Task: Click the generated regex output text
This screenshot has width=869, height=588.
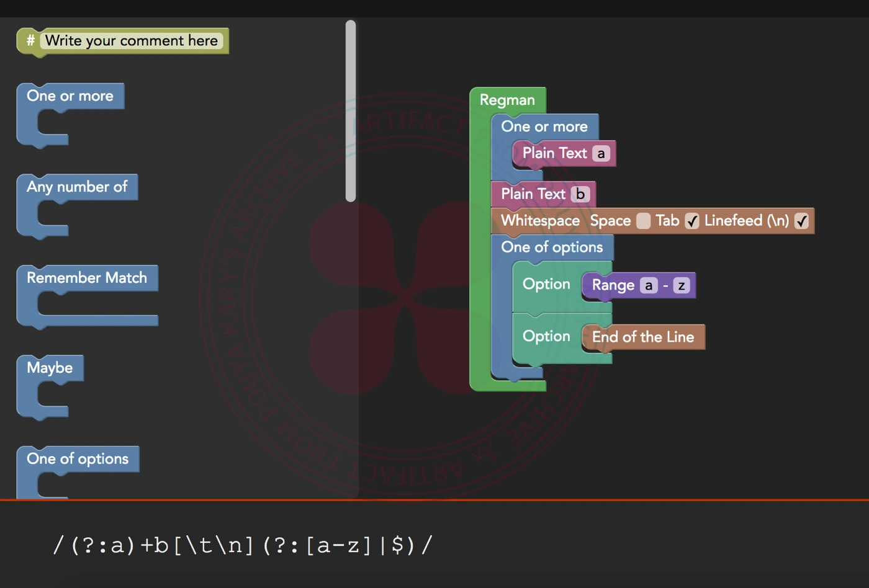Action: point(242,545)
